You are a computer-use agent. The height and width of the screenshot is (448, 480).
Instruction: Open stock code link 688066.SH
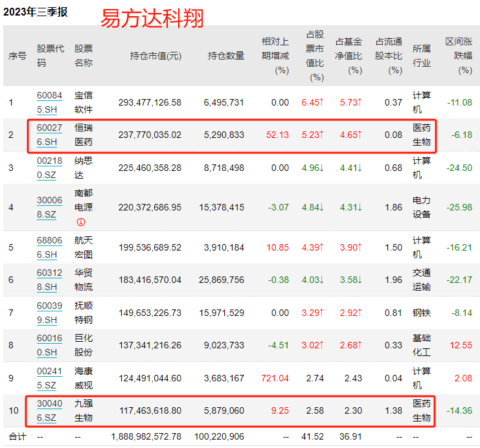(x=49, y=247)
